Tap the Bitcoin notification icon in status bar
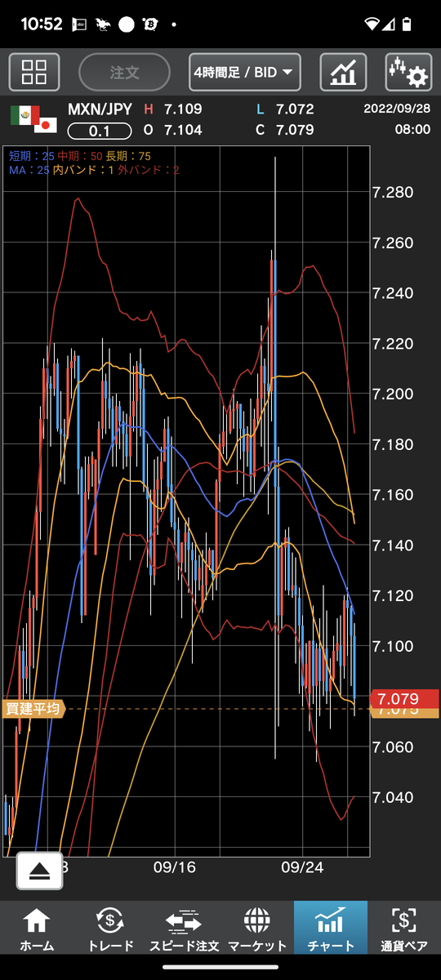This screenshot has width=441, height=980. pos(151,24)
